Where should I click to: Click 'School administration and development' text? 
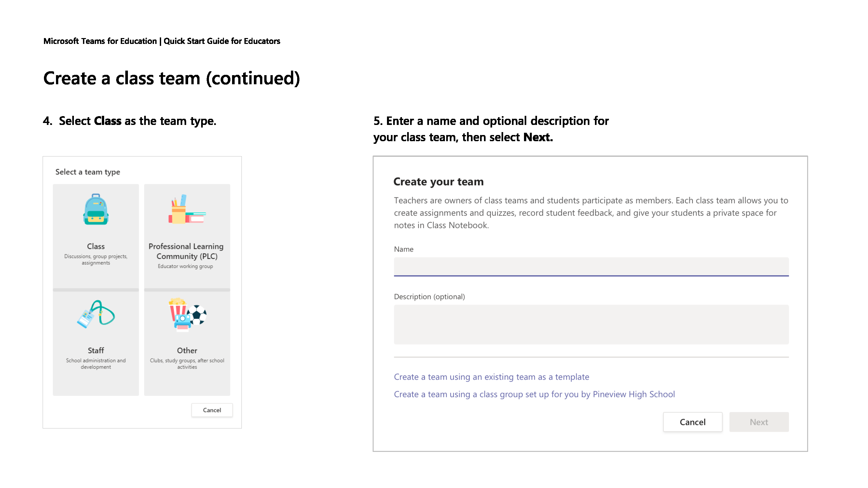click(96, 364)
